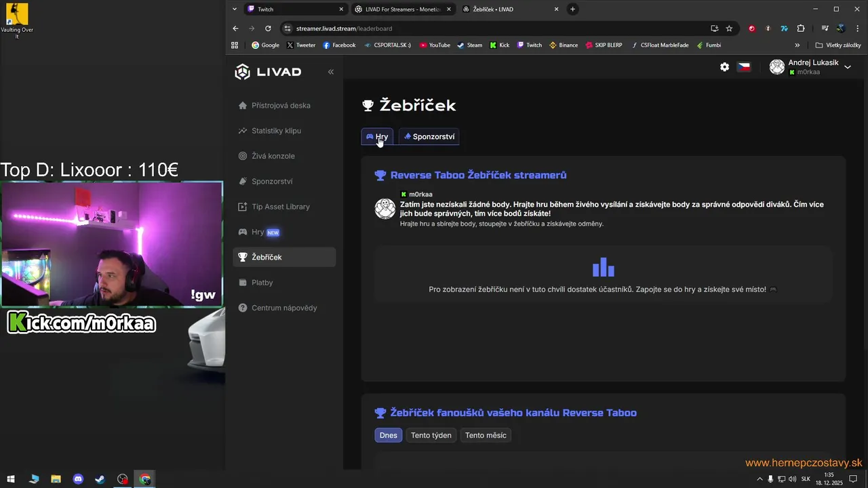Screen dimensions: 868x488
Task: Open Centrum nápovědy help center
Action: tap(284, 308)
